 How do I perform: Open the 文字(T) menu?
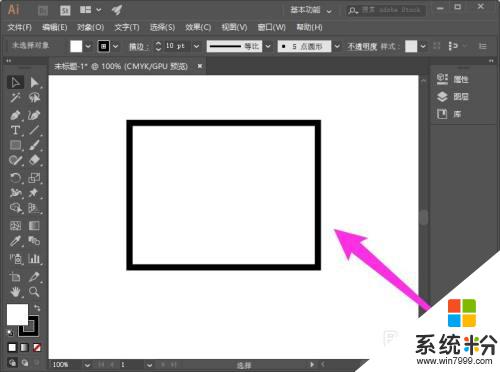127,27
